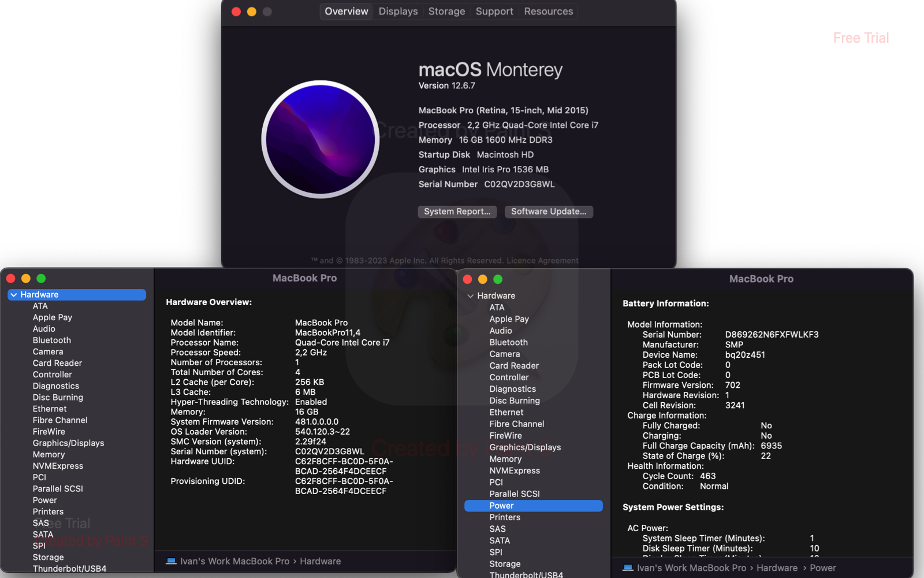Select NVMExpress in left window sidebar
Screen dimensions: 924x578
[x=58, y=466]
